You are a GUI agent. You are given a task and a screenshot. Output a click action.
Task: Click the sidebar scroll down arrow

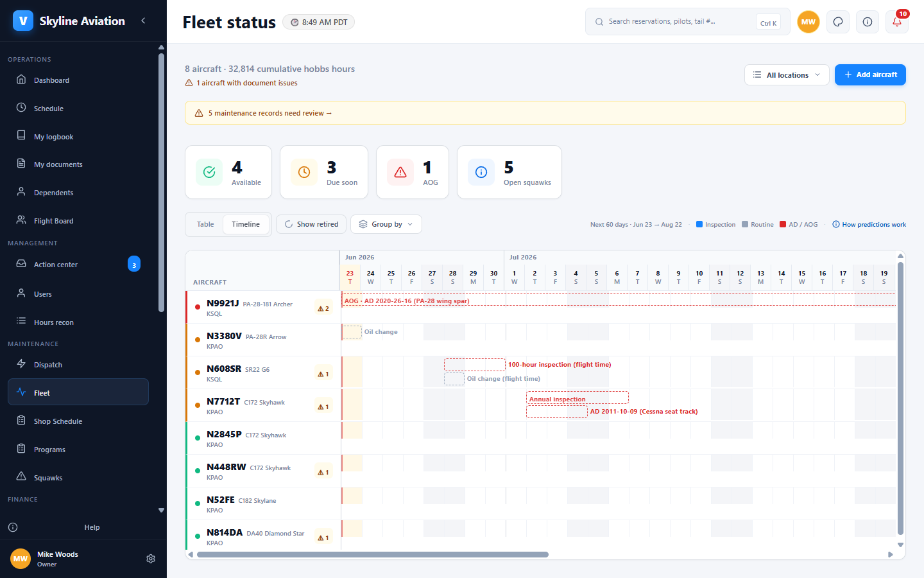coord(161,511)
